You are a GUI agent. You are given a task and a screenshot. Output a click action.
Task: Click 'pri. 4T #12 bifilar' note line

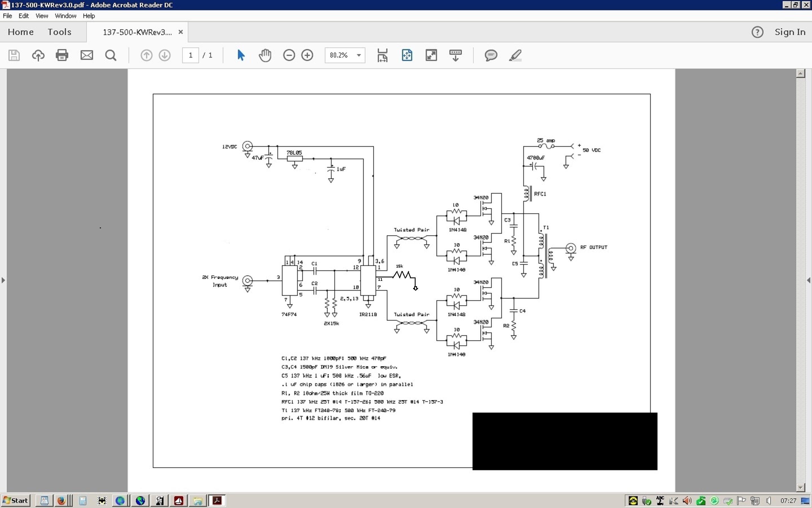click(331, 418)
